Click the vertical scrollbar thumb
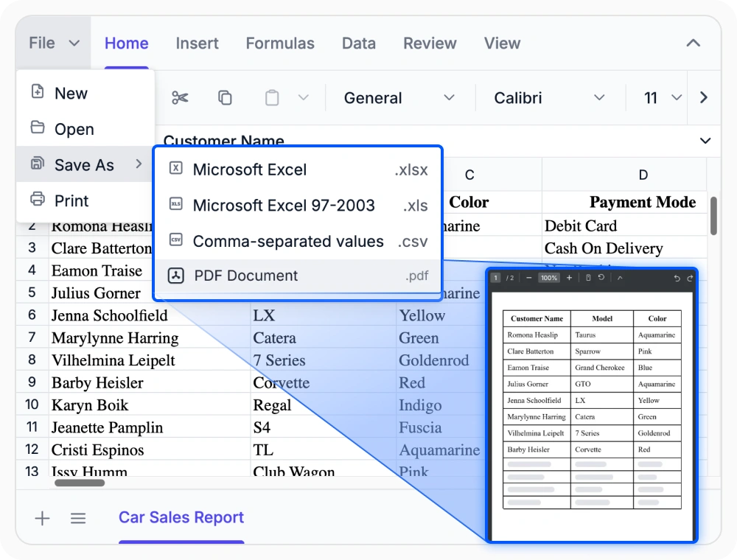This screenshot has width=737, height=560. 713,216
